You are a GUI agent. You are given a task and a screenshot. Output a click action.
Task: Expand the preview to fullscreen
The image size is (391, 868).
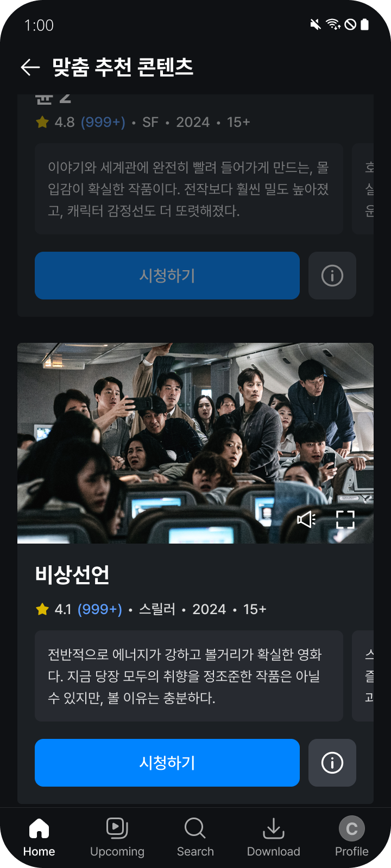pos(345,519)
